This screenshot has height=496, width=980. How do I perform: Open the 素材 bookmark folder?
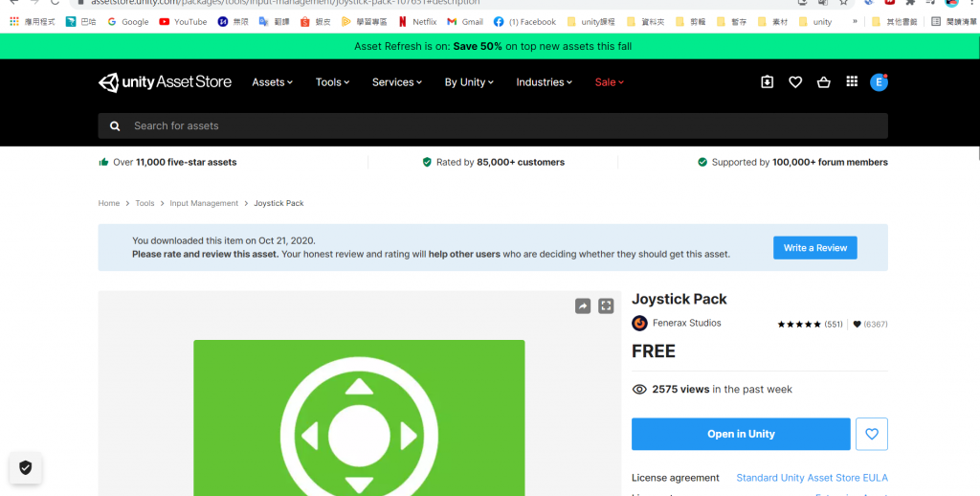point(773,22)
